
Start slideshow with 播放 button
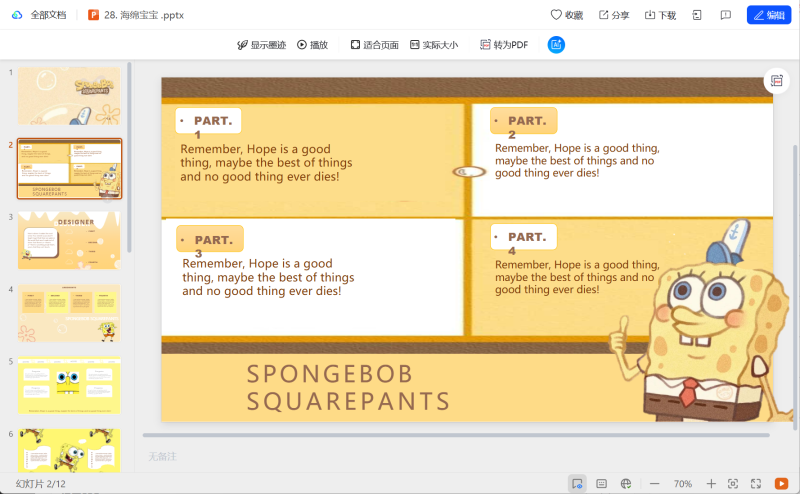click(x=312, y=45)
